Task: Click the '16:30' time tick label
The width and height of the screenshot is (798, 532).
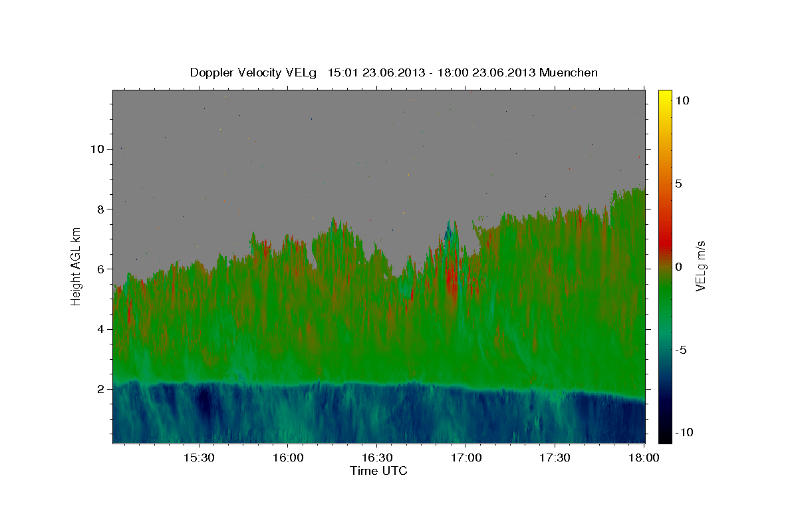Action: pyautogui.click(x=376, y=458)
